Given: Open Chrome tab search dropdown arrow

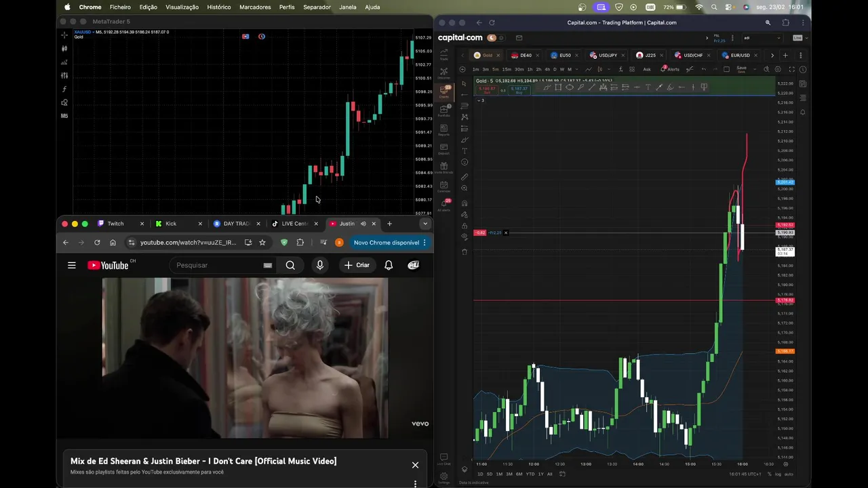Looking at the screenshot, I should coord(425,224).
